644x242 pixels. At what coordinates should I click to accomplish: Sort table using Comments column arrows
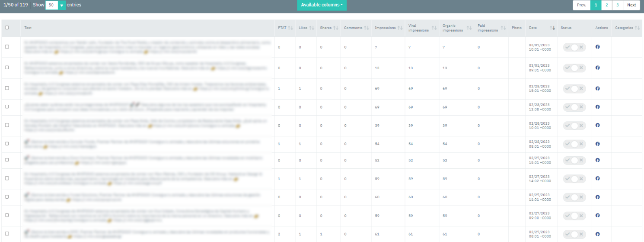367,28
